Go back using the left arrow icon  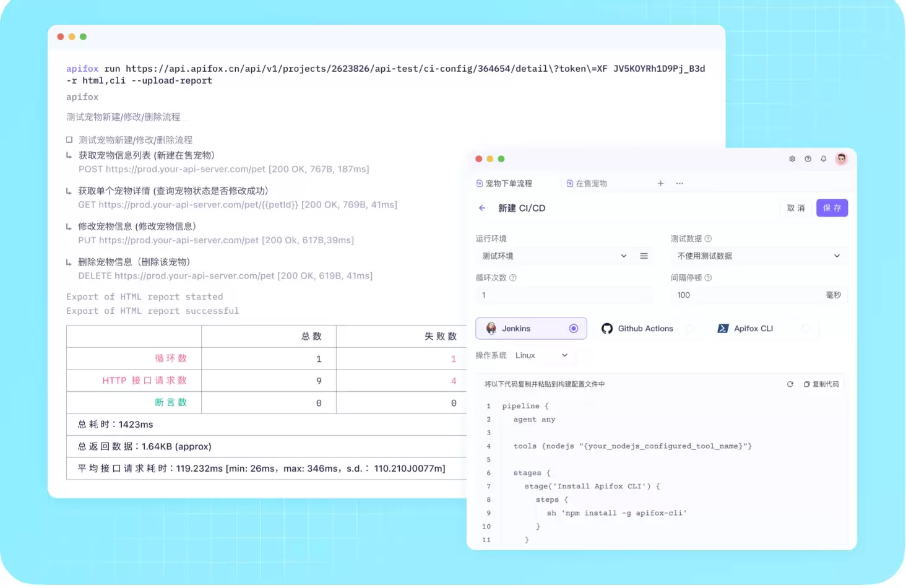coord(482,208)
